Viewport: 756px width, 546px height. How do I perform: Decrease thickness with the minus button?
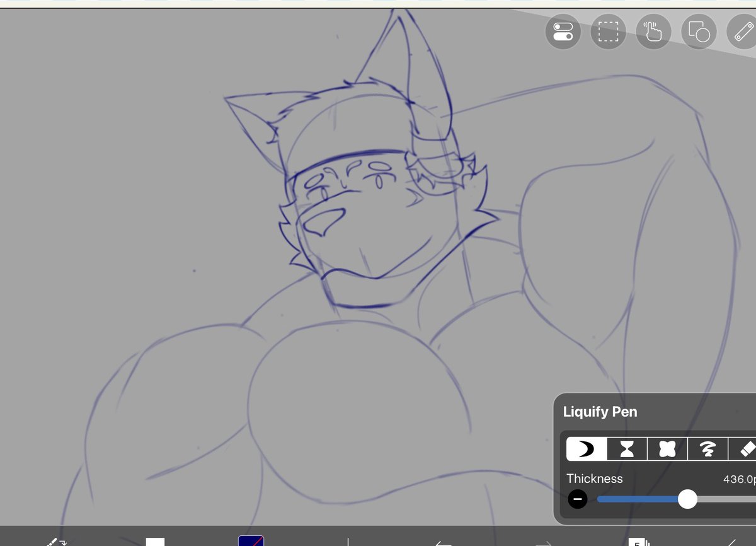(577, 499)
